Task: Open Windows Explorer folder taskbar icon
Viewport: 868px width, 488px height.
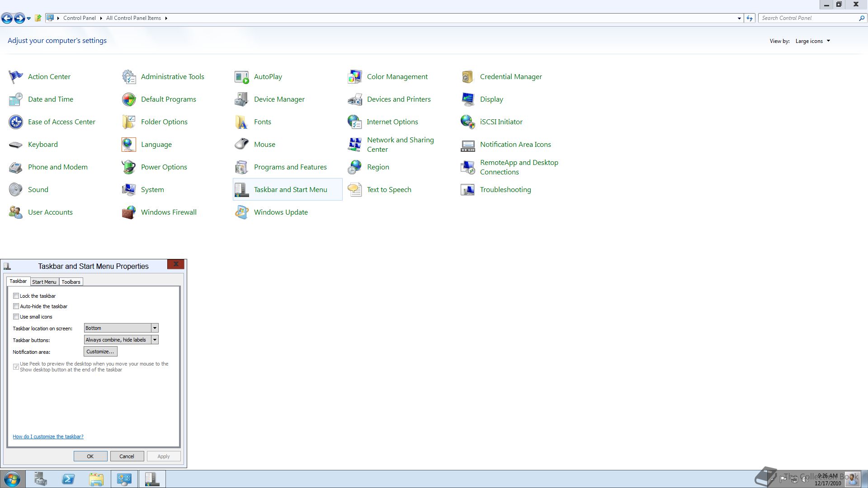Action: pos(96,479)
